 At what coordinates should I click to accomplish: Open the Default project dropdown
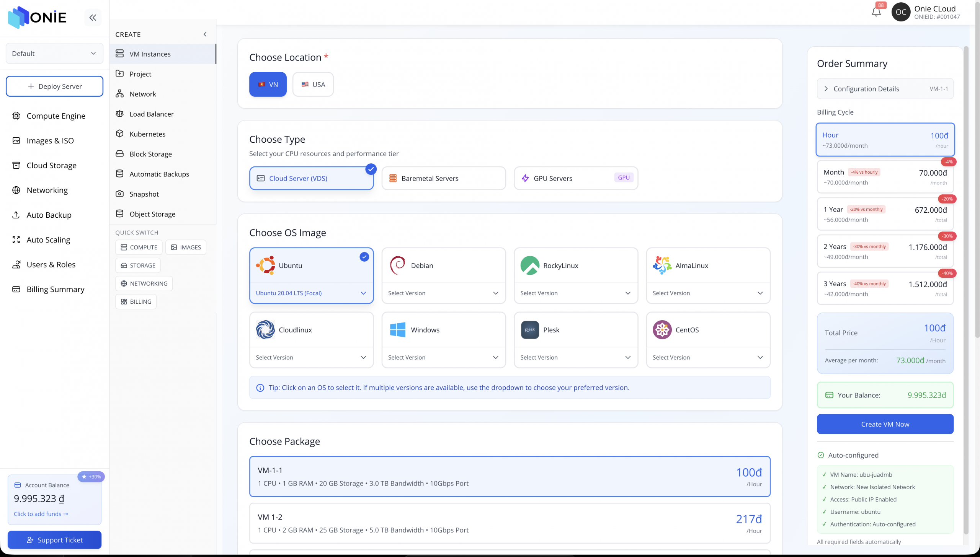pos(54,54)
